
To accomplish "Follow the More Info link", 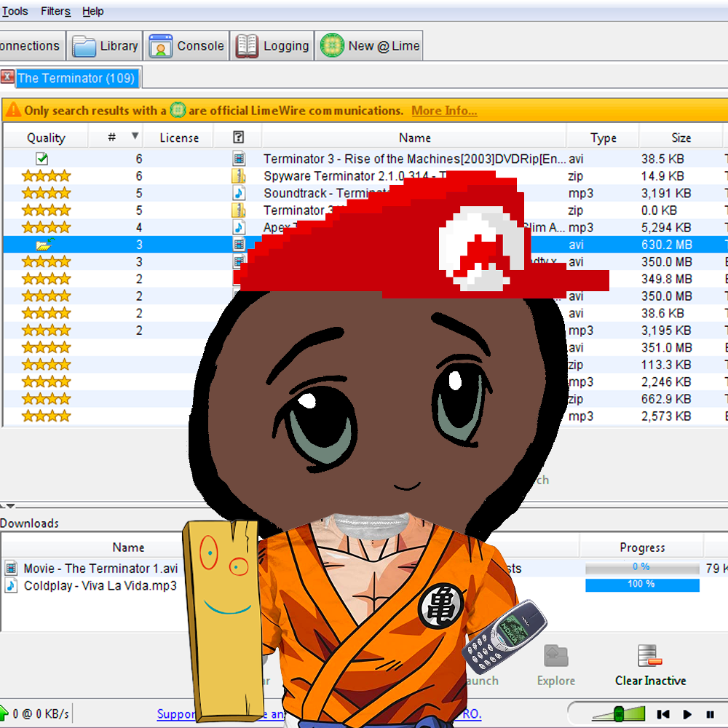I will click(444, 111).
